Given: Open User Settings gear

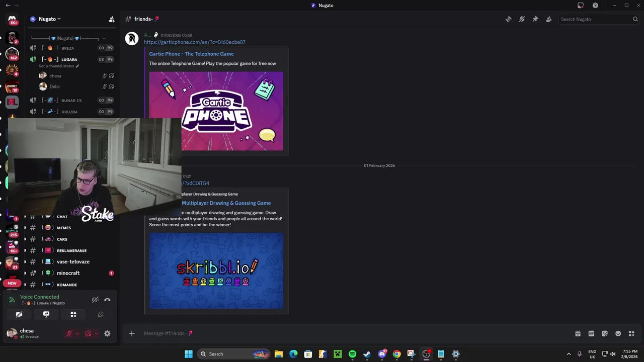Looking at the screenshot, I should pyautogui.click(x=107, y=333).
